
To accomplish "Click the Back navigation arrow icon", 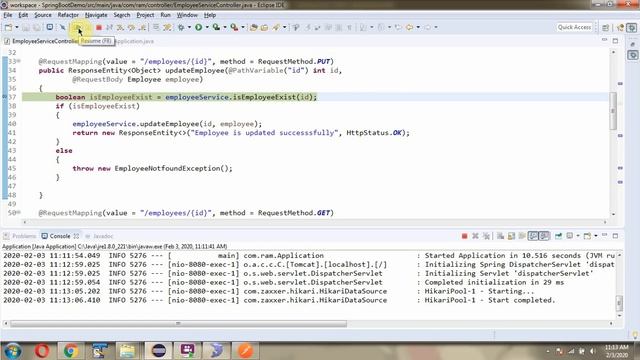I will pyautogui.click(x=409, y=27).
